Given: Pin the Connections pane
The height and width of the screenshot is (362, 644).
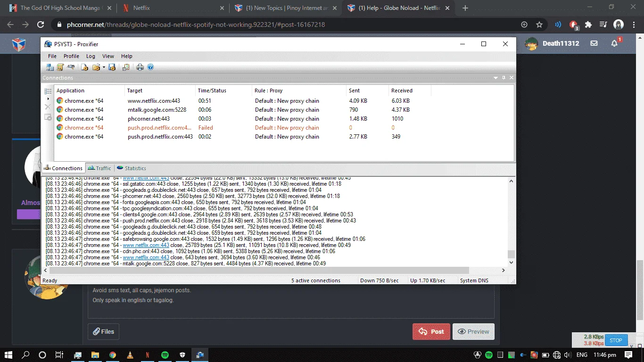Looking at the screenshot, I should [504, 78].
